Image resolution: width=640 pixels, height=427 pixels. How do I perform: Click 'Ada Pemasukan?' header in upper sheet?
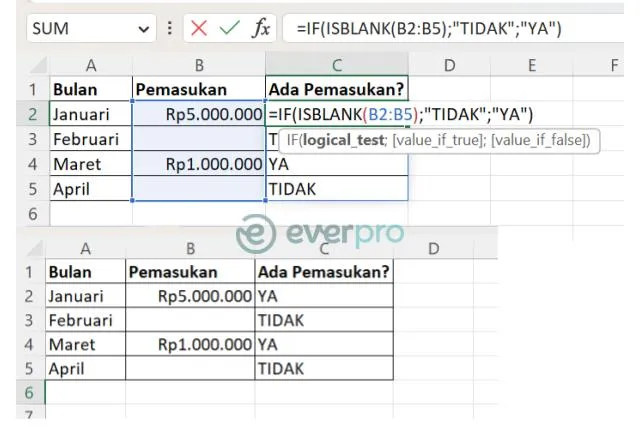[x=337, y=89]
